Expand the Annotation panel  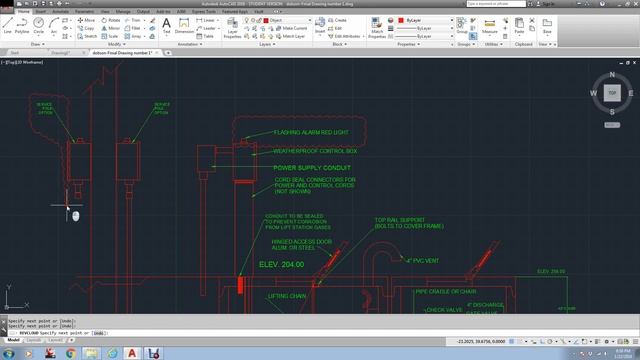190,44
